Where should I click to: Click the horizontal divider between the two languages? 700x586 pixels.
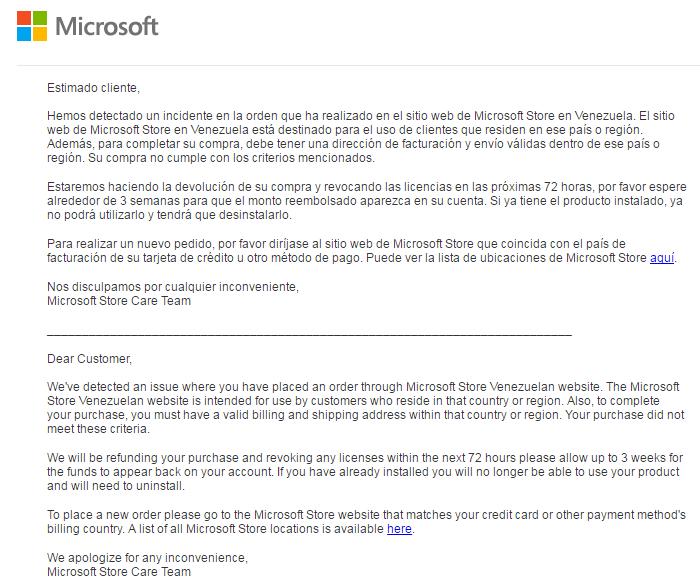point(310,333)
